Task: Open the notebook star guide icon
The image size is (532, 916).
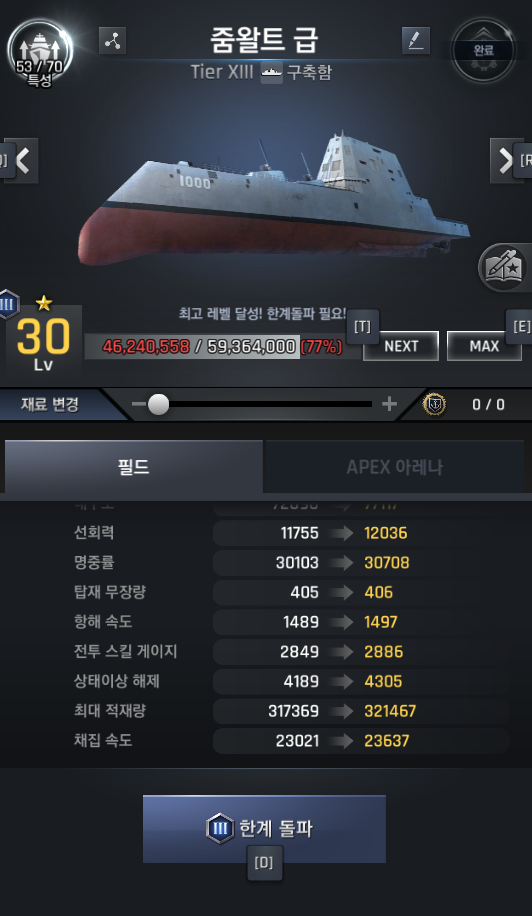Action: [x=503, y=268]
